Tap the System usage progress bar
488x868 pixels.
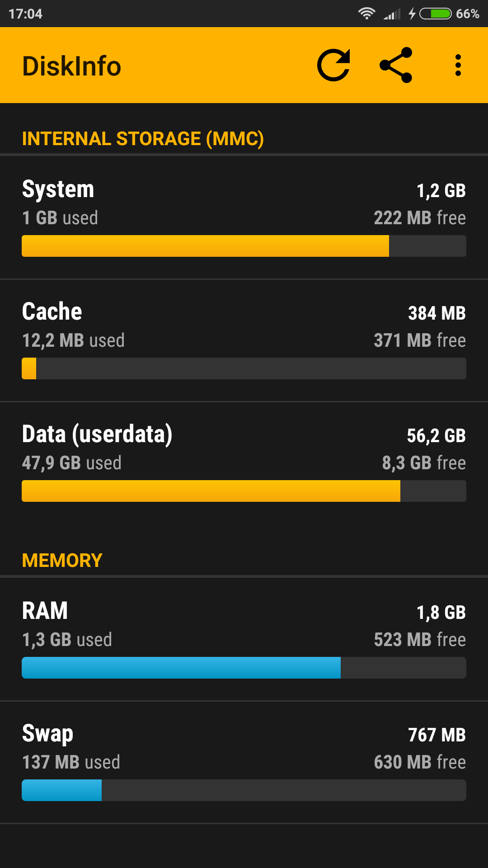(244, 246)
